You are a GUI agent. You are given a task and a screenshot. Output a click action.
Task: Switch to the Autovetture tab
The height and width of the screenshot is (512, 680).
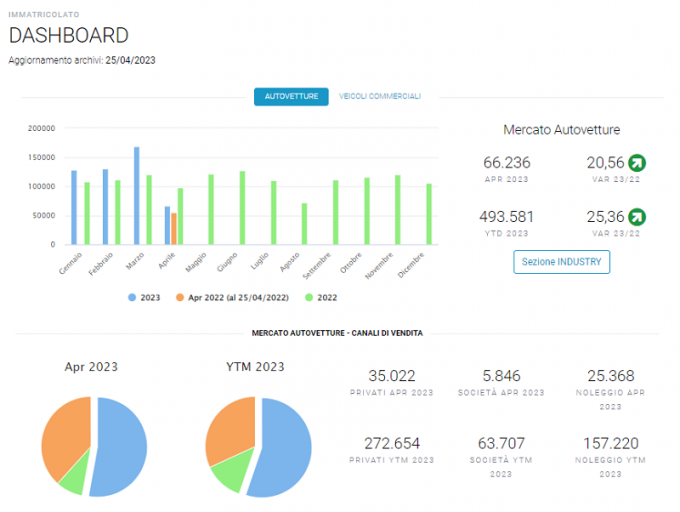[291, 96]
